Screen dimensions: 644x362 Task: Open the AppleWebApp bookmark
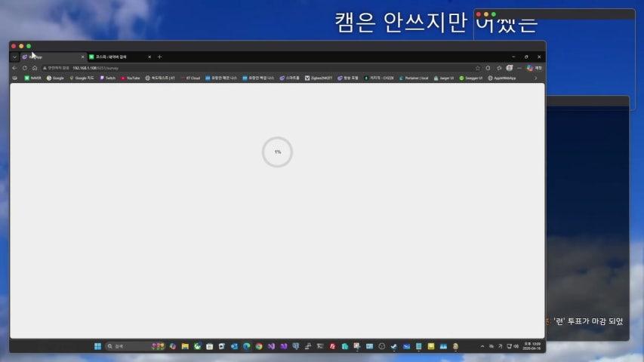[x=502, y=78]
